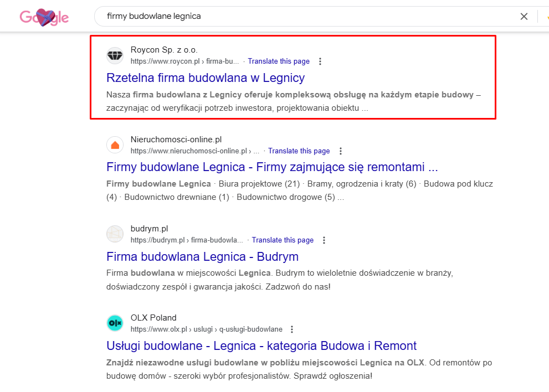This screenshot has width=549, height=392.
Task: Open the OLX construction services listing
Action: 261,345
